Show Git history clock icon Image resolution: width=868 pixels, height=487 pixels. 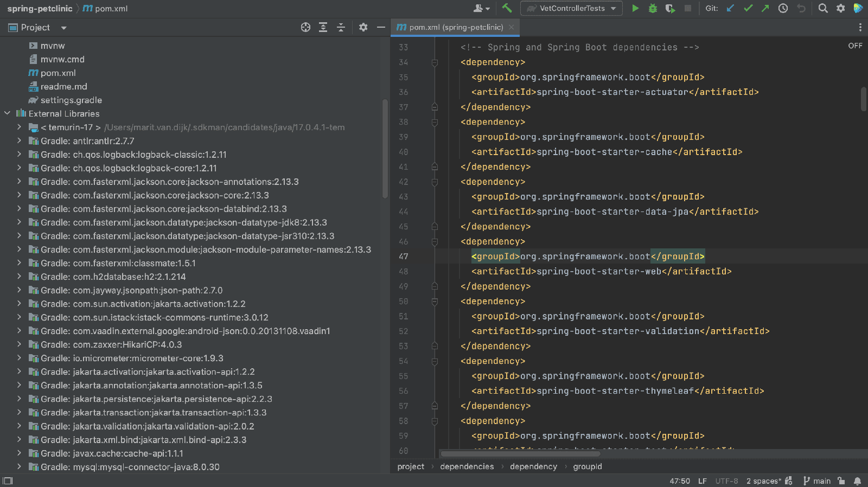click(x=783, y=8)
